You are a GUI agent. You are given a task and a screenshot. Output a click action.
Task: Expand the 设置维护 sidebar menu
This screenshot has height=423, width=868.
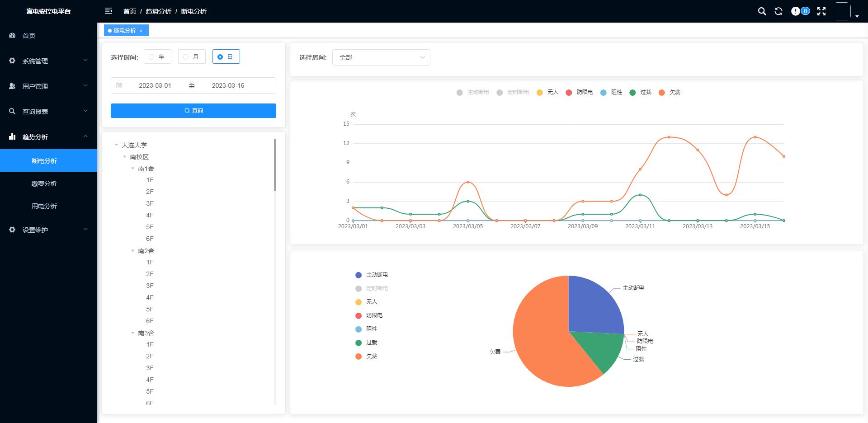pos(48,230)
